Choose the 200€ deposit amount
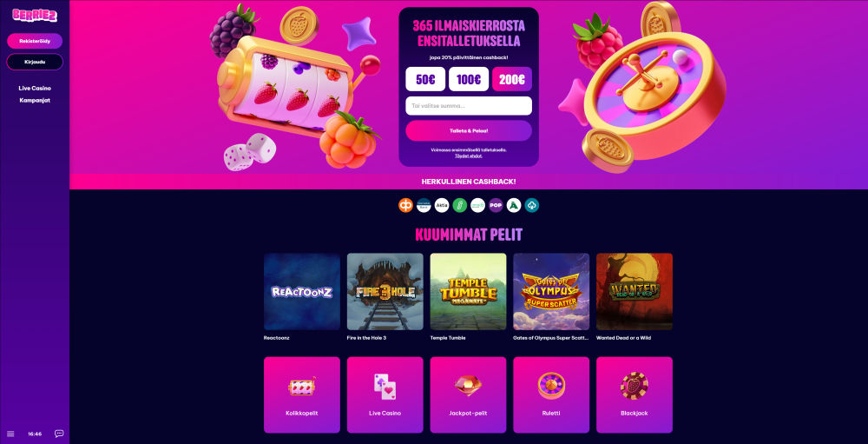The image size is (868, 444). 511,79
